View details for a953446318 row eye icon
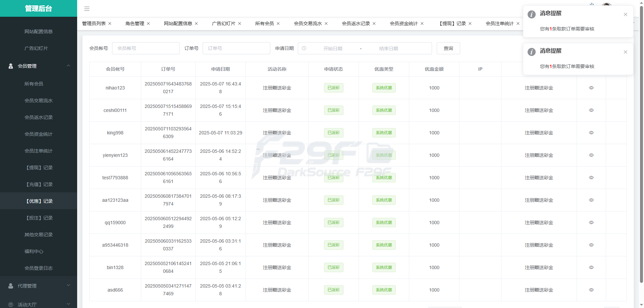 tap(591, 245)
